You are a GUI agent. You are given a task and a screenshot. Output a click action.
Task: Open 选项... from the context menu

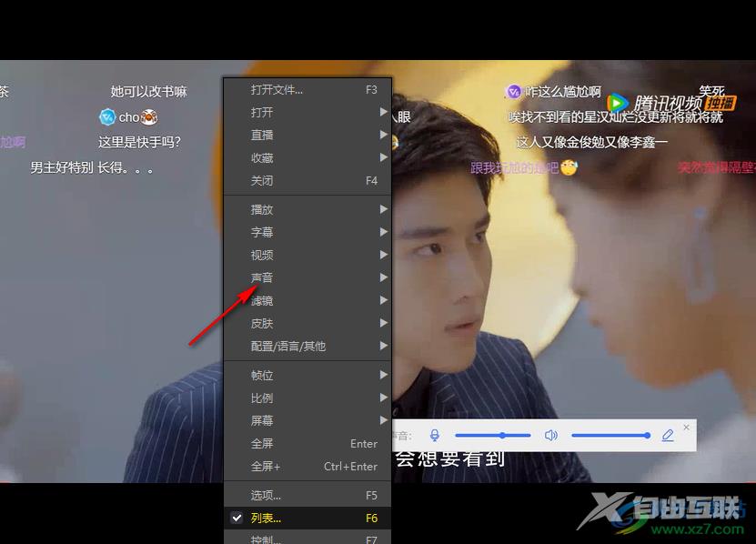(x=307, y=495)
